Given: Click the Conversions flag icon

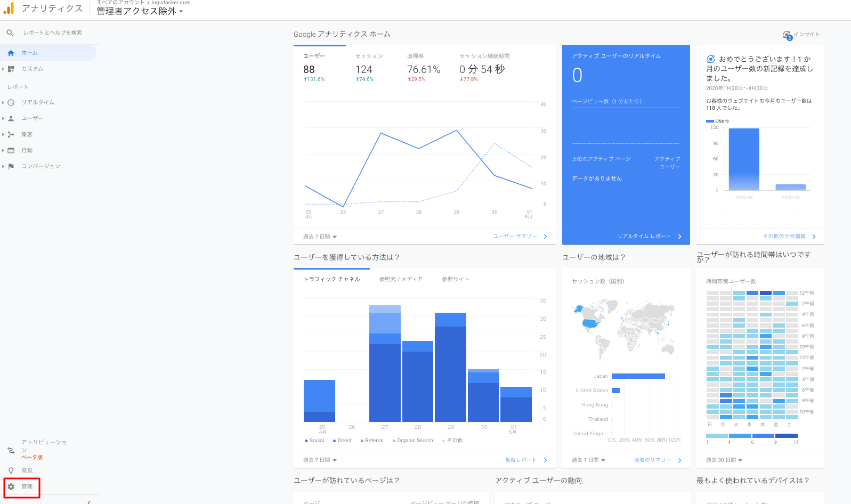Looking at the screenshot, I should (x=11, y=166).
